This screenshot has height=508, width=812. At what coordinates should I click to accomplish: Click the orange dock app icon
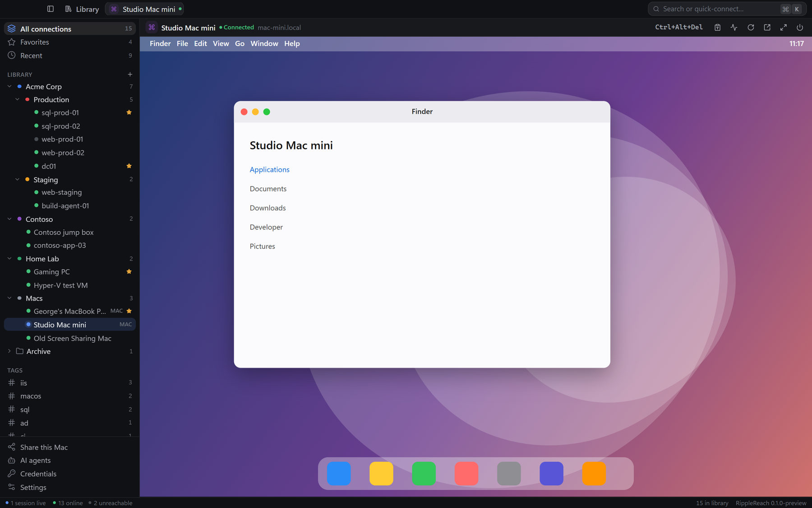coord(594,474)
